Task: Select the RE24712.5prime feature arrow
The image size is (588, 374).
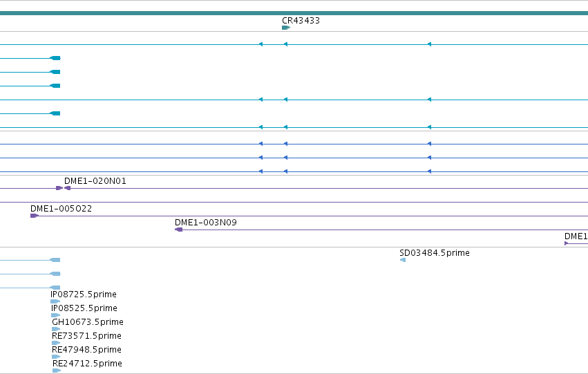Action: [x=57, y=371]
